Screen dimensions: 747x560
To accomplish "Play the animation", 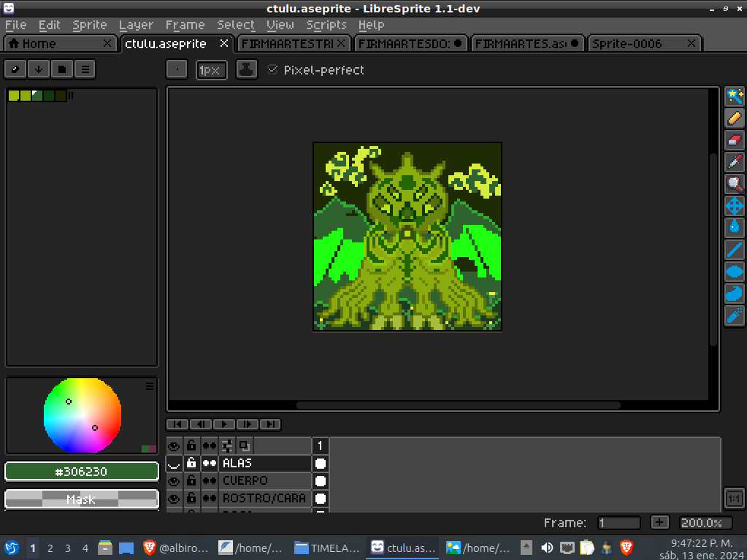I will click(224, 424).
